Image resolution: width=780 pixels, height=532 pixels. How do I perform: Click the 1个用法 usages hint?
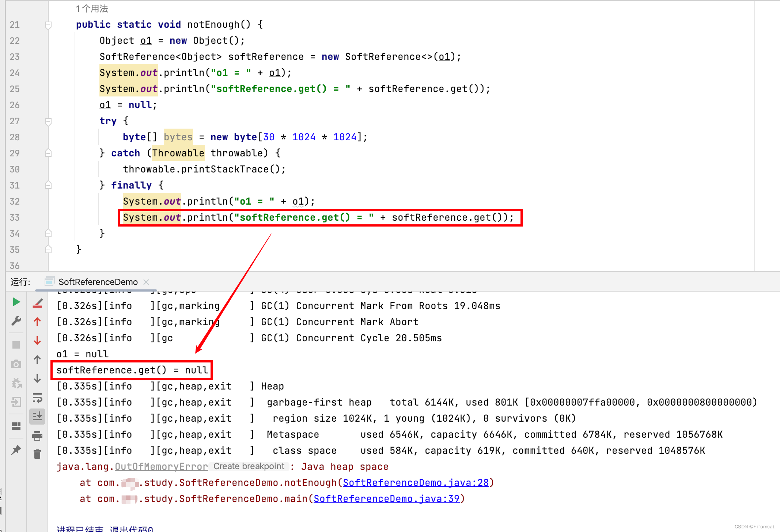pos(92,8)
